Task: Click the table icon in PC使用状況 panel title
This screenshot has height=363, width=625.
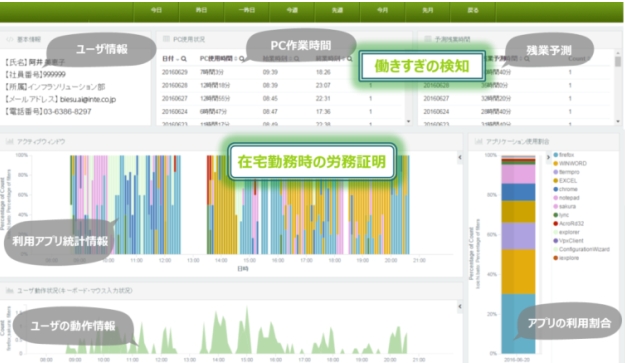Action: coord(166,39)
